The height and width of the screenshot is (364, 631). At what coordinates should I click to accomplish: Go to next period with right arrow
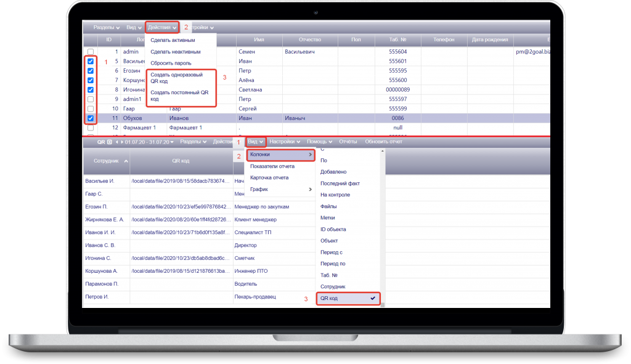pos(122,142)
